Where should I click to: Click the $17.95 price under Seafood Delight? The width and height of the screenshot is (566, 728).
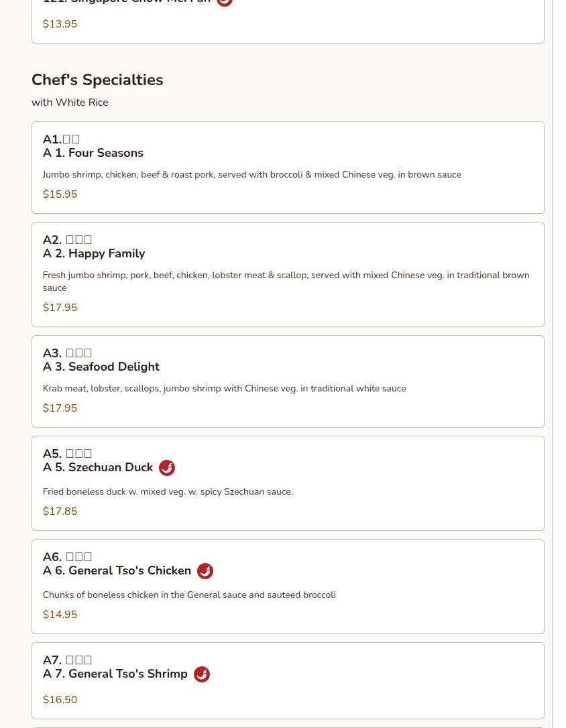(x=60, y=408)
